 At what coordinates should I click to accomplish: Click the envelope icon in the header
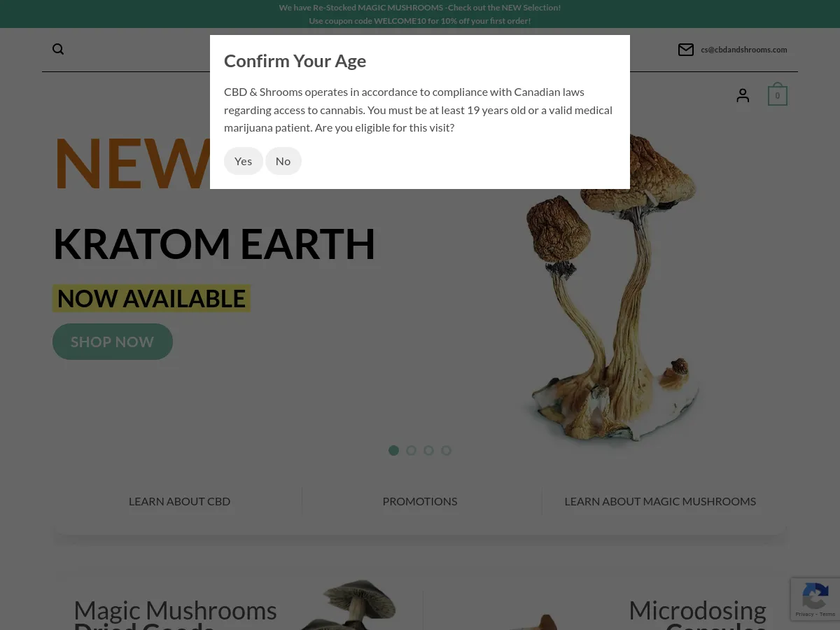[686, 49]
